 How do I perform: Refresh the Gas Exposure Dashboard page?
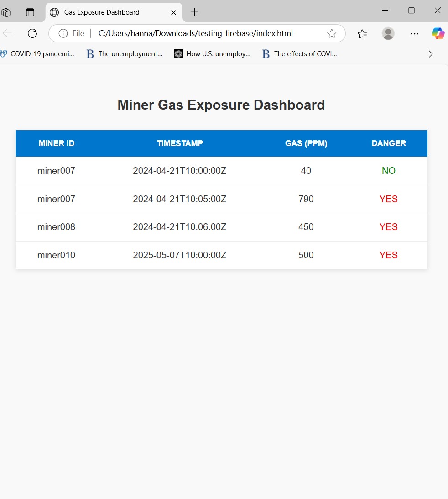[32, 33]
